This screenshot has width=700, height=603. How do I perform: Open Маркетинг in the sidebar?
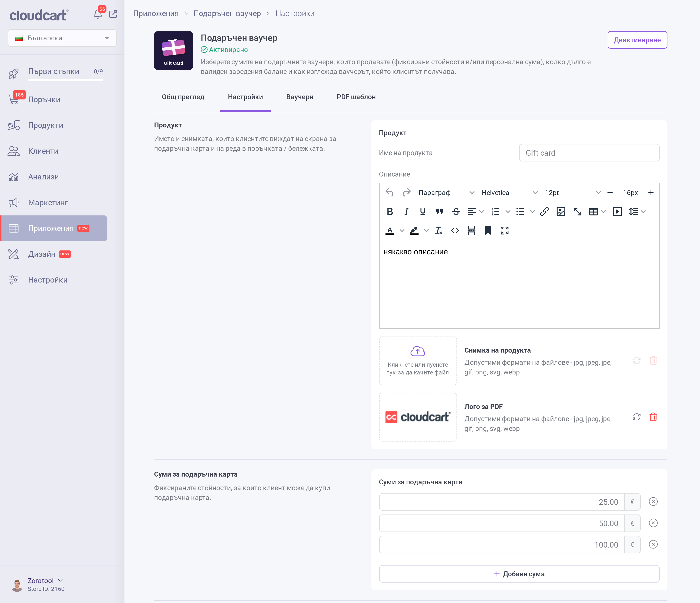pos(48,203)
